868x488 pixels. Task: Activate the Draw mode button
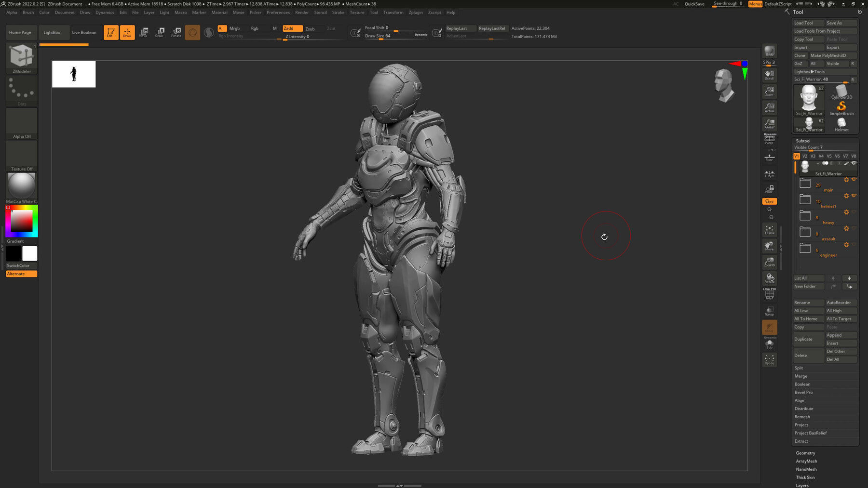pyautogui.click(x=127, y=32)
